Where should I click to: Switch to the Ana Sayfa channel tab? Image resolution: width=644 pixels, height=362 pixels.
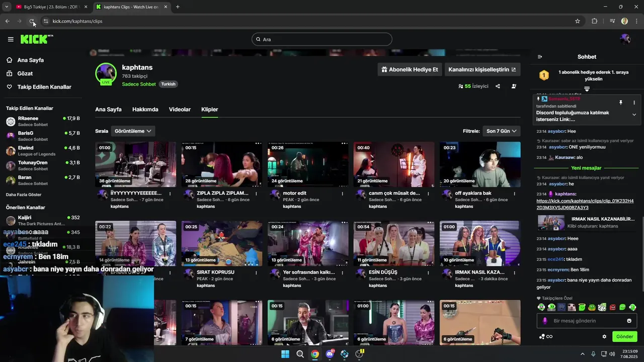(108, 109)
